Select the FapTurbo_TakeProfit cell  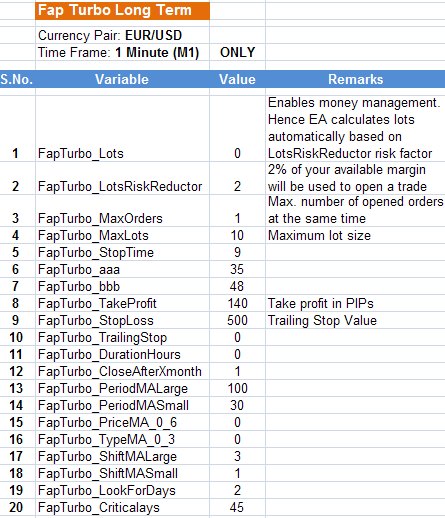(122, 303)
